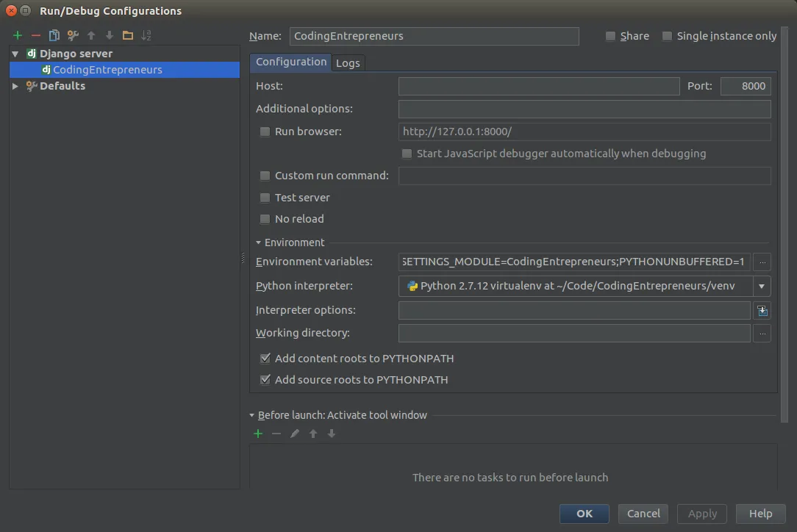Open Python interpreter dropdown arrow

[x=762, y=286]
